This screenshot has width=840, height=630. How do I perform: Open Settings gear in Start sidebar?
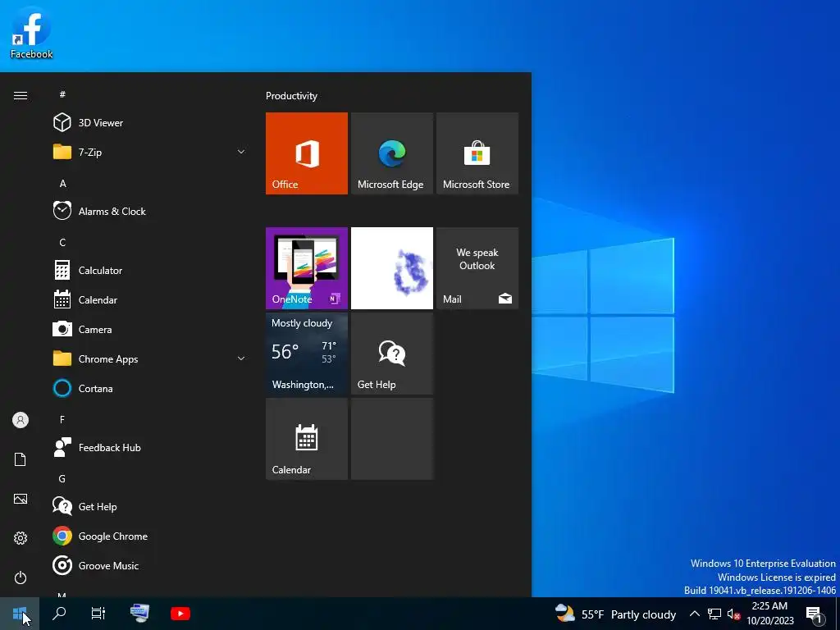point(21,538)
